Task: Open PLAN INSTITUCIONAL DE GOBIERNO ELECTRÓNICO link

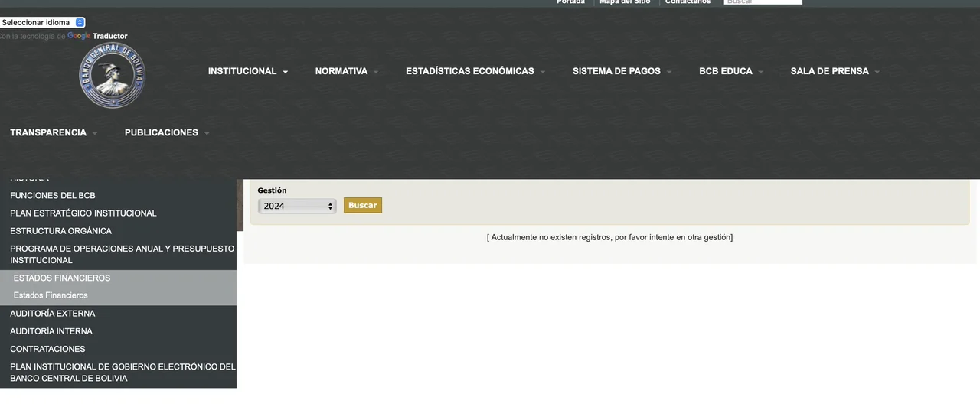Action: click(x=122, y=373)
